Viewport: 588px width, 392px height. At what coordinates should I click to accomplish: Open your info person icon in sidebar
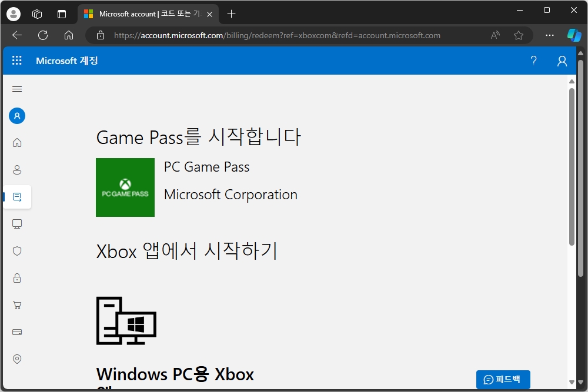tap(17, 170)
